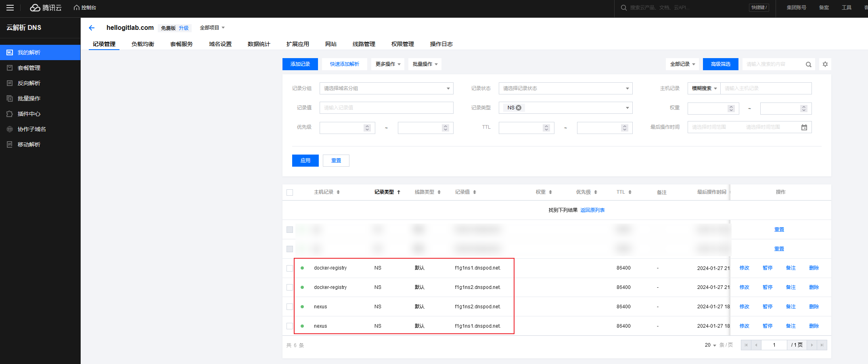Screen dimensions: 868x364
Task: Open table settings gear icon
Action: tap(825, 64)
